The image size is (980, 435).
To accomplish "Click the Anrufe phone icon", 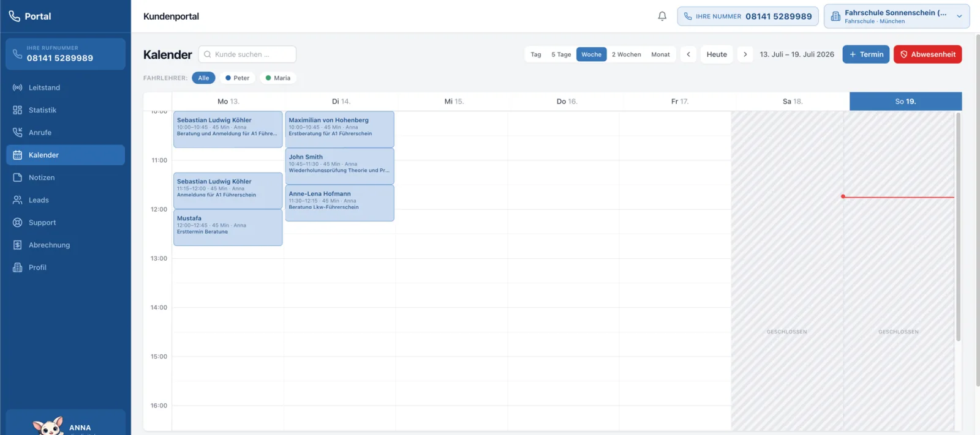I will click(x=18, y=132).
